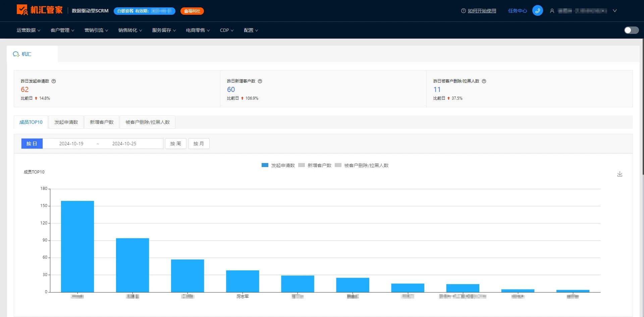644x317 pixels.
Task: Expand the 电商零售 menu
Action: (x=198, y=30)
